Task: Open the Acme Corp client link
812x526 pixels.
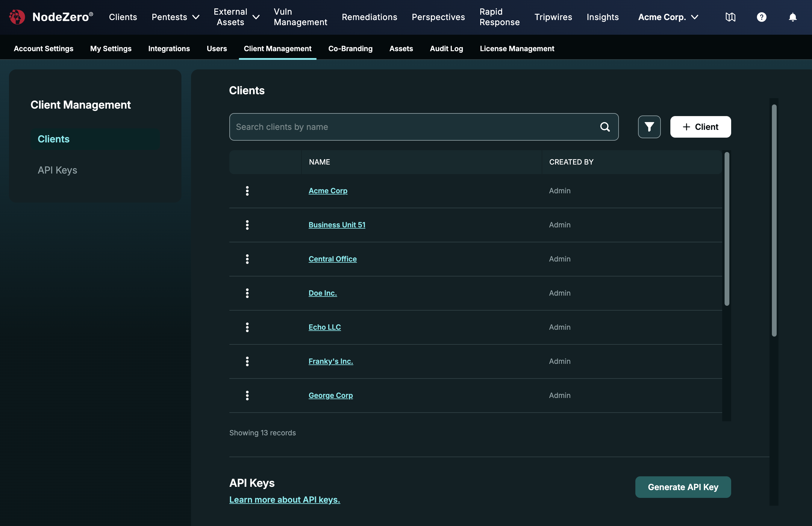Action: point(328,191)
